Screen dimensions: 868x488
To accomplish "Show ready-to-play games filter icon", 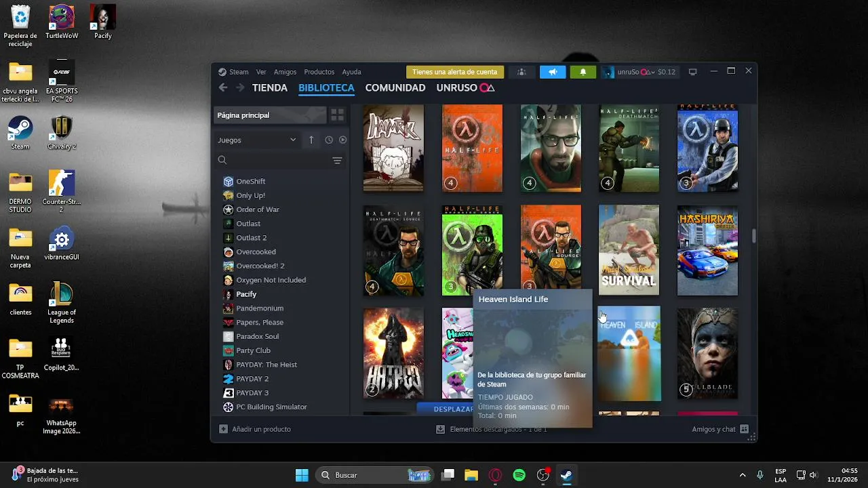I will [x=342, y=140].
